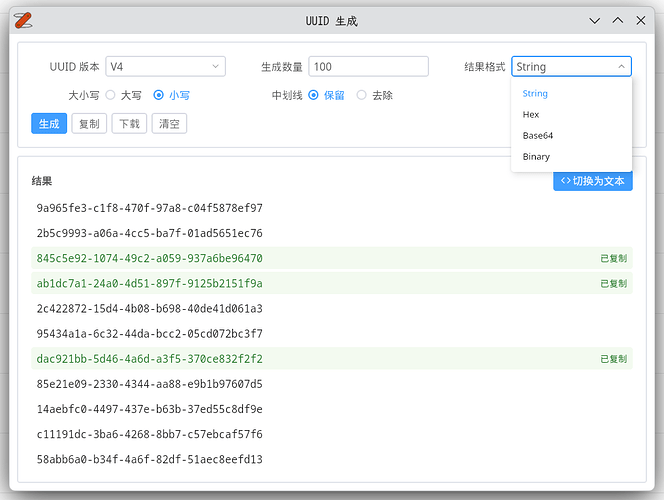Image resolution: width=664 pixels, height=500 pixels.
Task: Close the 结果格式 String combo box
Action: (571, 66)
